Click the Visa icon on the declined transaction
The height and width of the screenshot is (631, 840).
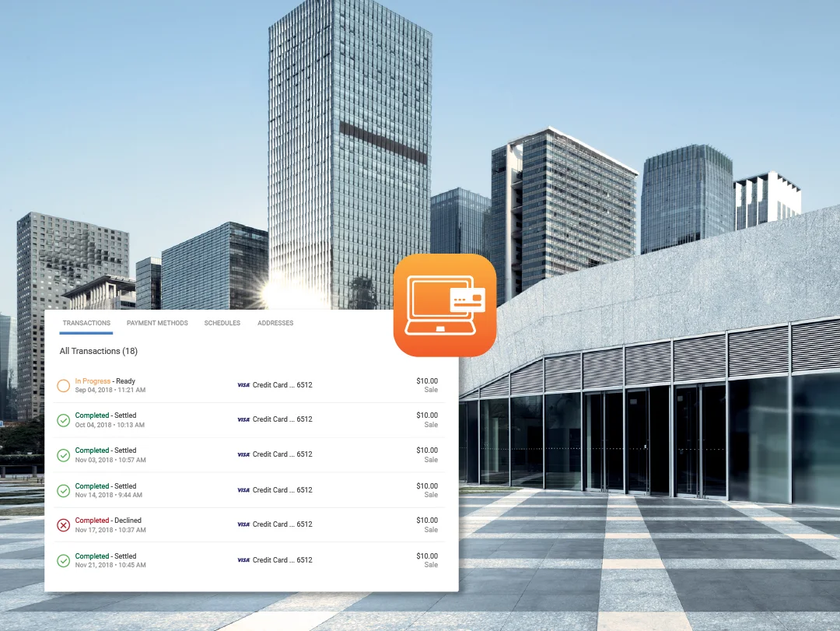[x=242, y=524]
